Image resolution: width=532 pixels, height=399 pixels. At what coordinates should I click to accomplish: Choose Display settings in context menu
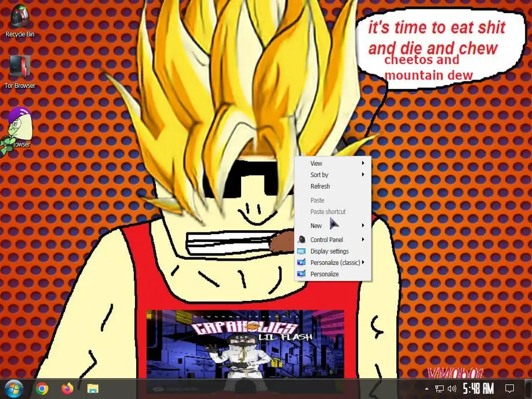[x=333, y=251]
